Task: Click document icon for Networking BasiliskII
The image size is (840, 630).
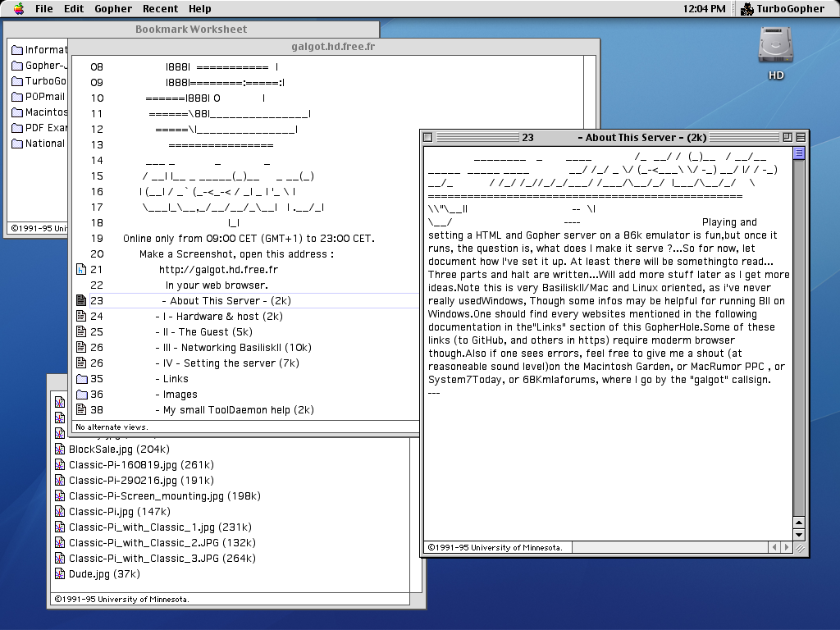Action: tap(81, 347)
